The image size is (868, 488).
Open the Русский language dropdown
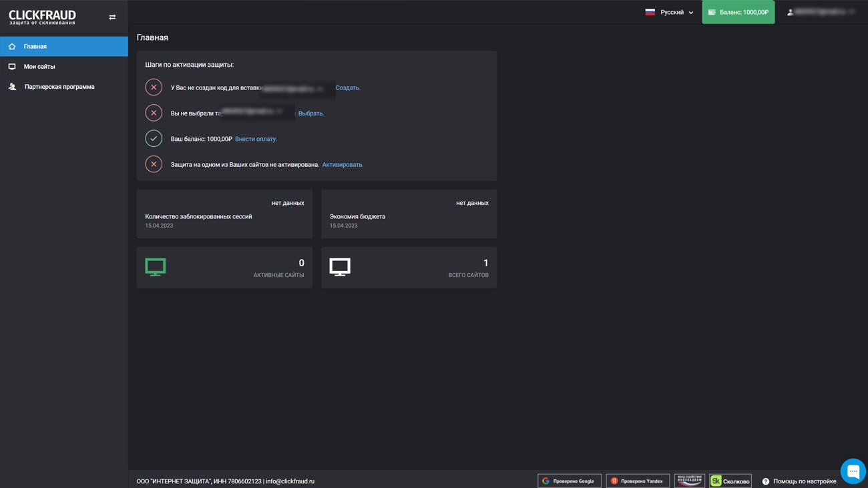pos(669,12)
